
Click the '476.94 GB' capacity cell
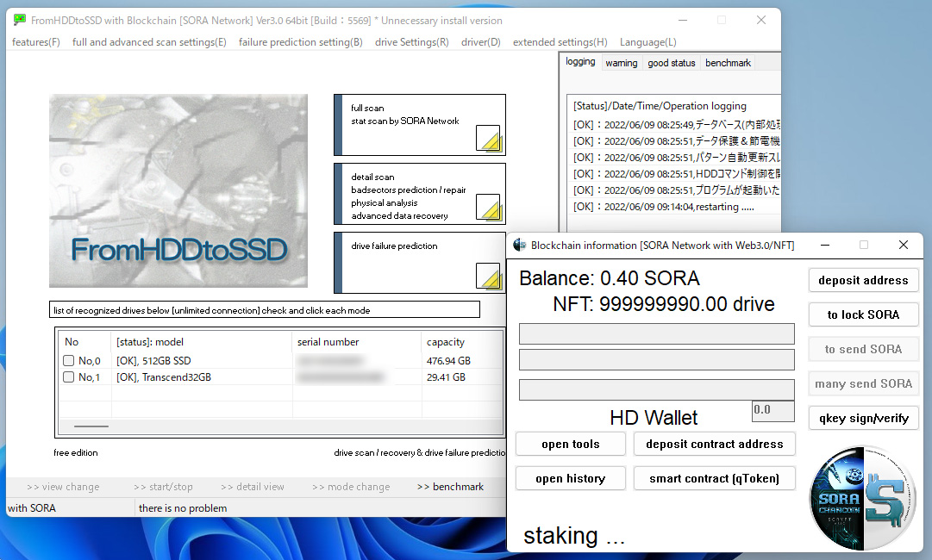pos(448,360)
